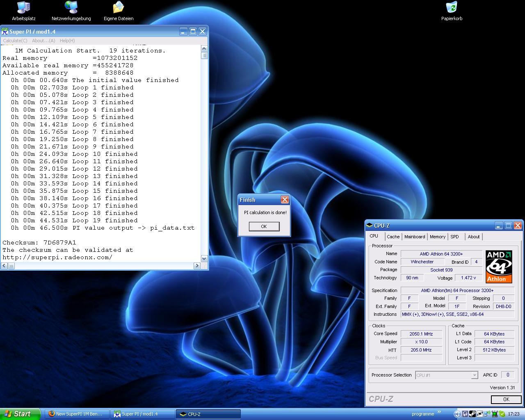Image resolution: width=525 pixels, height=420 pixels.
Task: Click OK in the Finish dialog
Action: 264,226
